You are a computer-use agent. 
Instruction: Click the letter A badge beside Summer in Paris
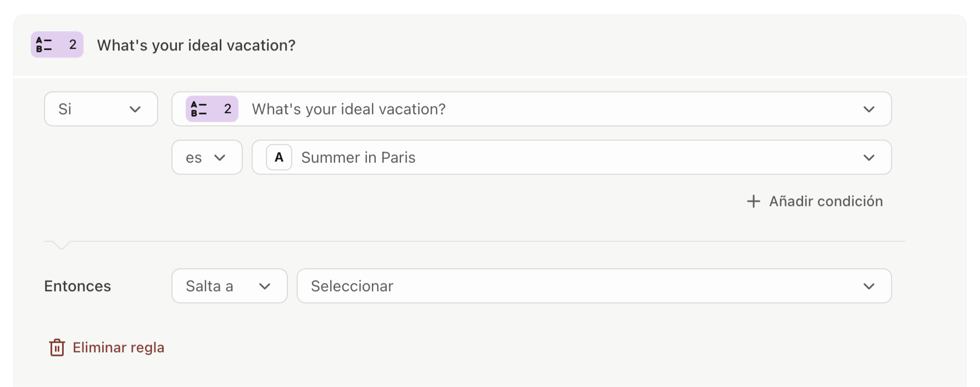pyautogui.click(x=279, y=158)
